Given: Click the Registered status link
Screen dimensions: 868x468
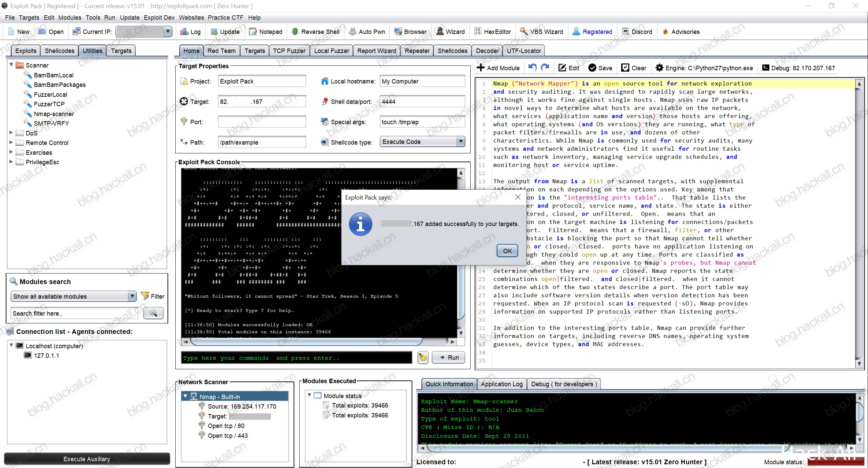Looking at the screenshot, I should click(592, 32).
